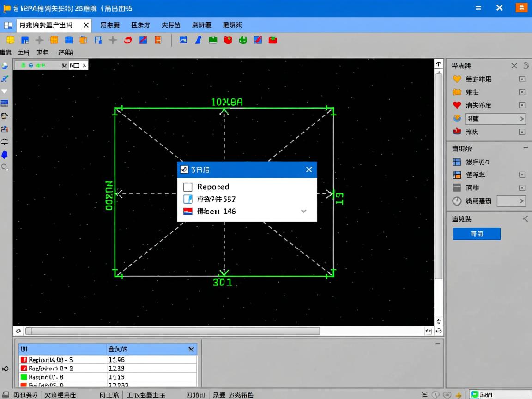Toggle checkbox beside the yellow heart row

[x=522, y=79]
